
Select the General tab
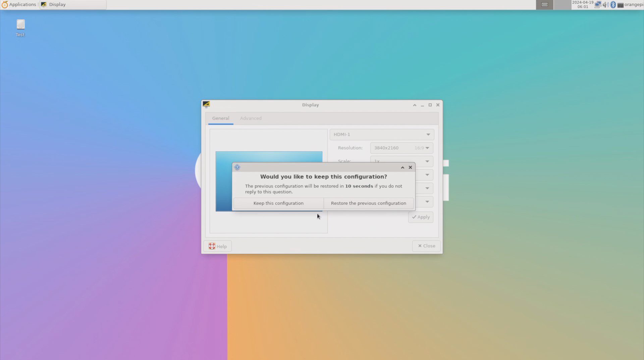point(220,118)
